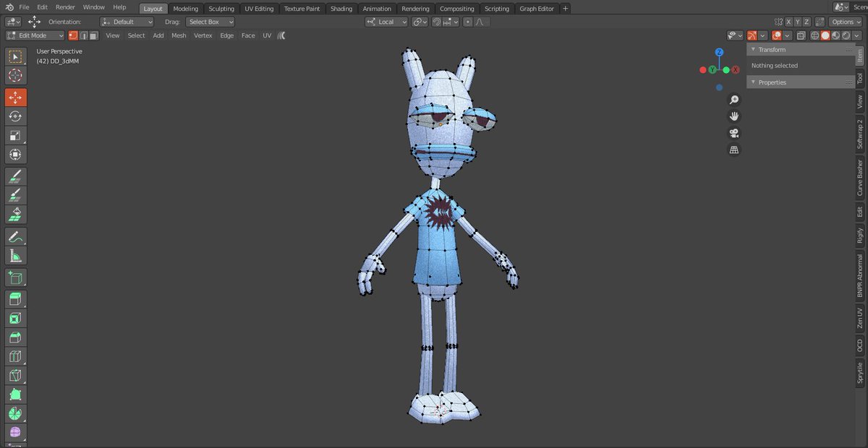Screen dimensions: 868x448
Task: Select the Add Cube tool
Action: 16,277
